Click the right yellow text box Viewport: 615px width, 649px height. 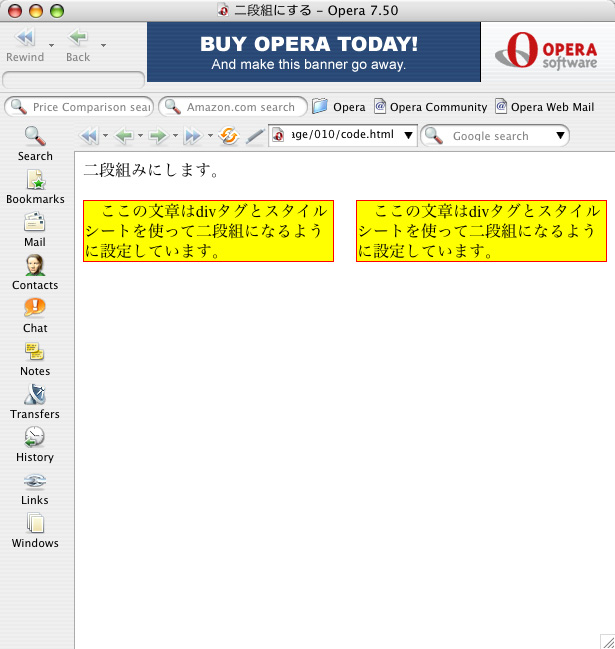[x=481, y=231]
